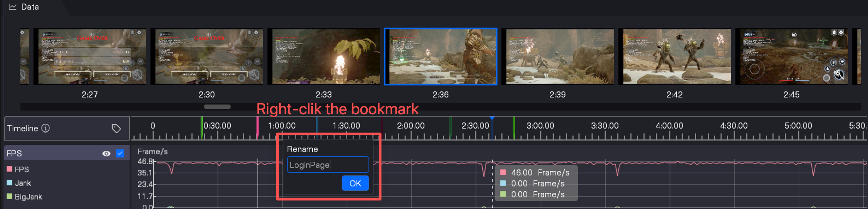Click OK in the Rename dialog
The image size is (868, 209).
tap(355, 184)
